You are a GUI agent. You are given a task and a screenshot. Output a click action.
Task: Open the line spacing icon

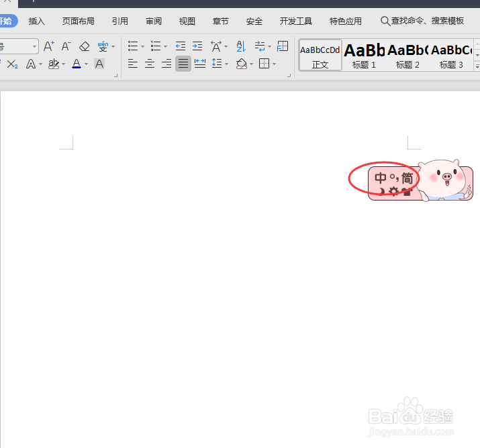(x=217, y=64)
